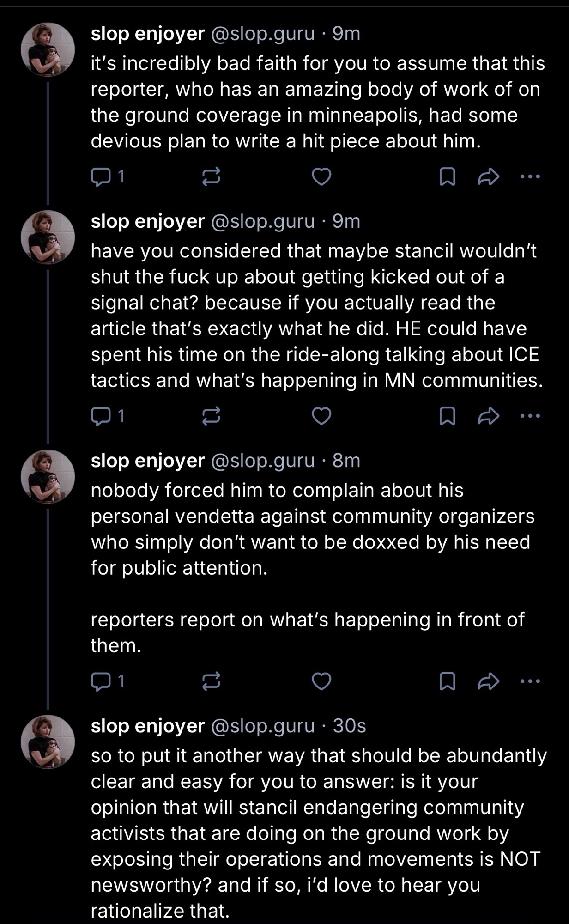This screenshot has height=924, width=569.
Task: Share the post about devious hit piece
Action: pyautogui.click(x=489, y=176)
